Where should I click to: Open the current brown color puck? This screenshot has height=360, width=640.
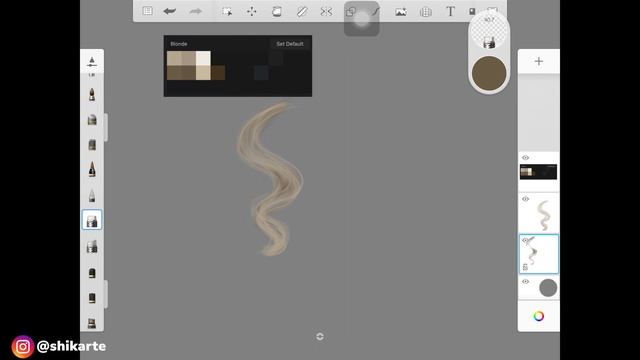pos(489,73)
